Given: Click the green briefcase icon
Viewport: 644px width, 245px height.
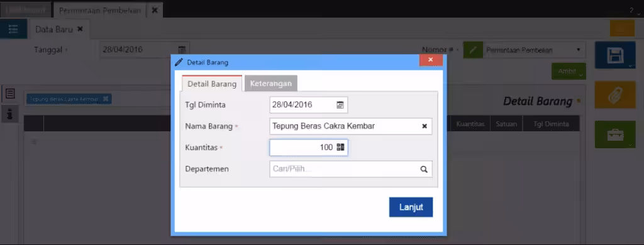Looking at the screenshot, I should 615,134.
